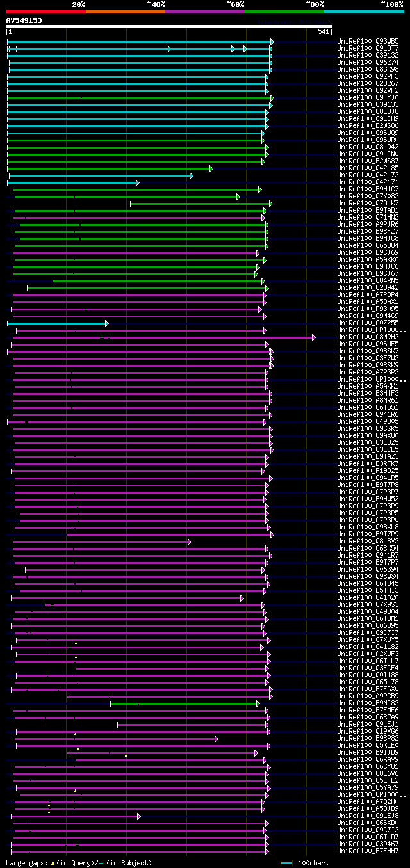Select the UniRef100_A8MRH3 label
The image size is (410, 868).
pyautogui.click(x=368, y=337)
